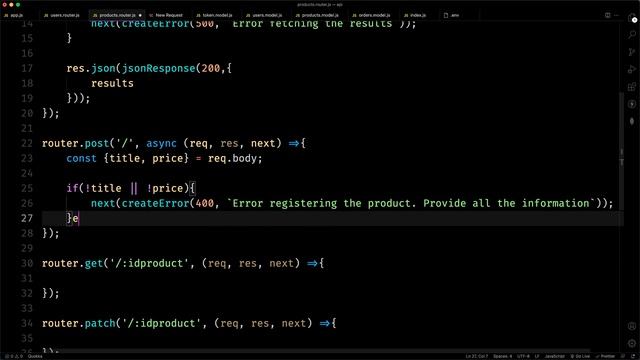Open the Source Control view icon
This screenshot has height=360, width=640.
tap(632, 52)
